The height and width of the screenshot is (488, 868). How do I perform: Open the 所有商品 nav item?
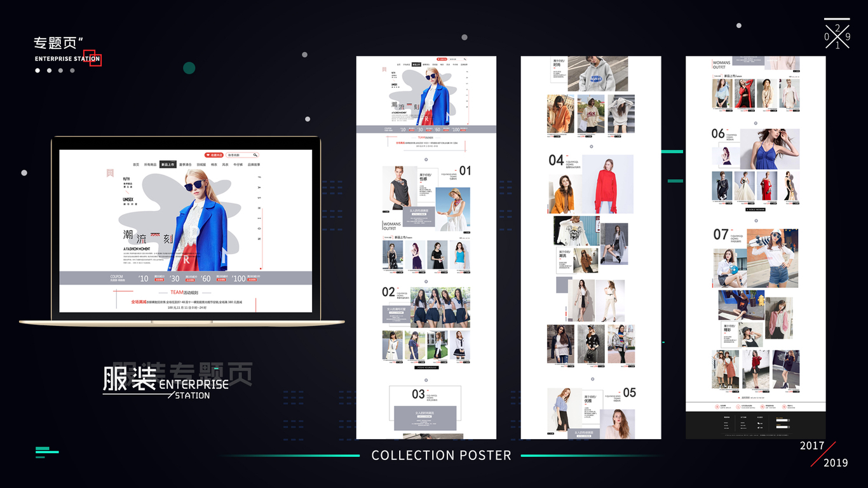point(150,165)
